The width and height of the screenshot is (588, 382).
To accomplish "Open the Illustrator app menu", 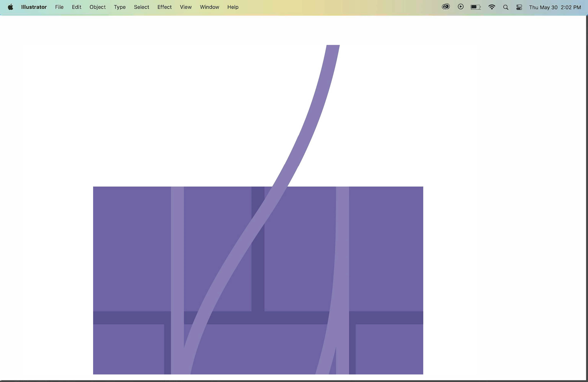I will point(34,7).
